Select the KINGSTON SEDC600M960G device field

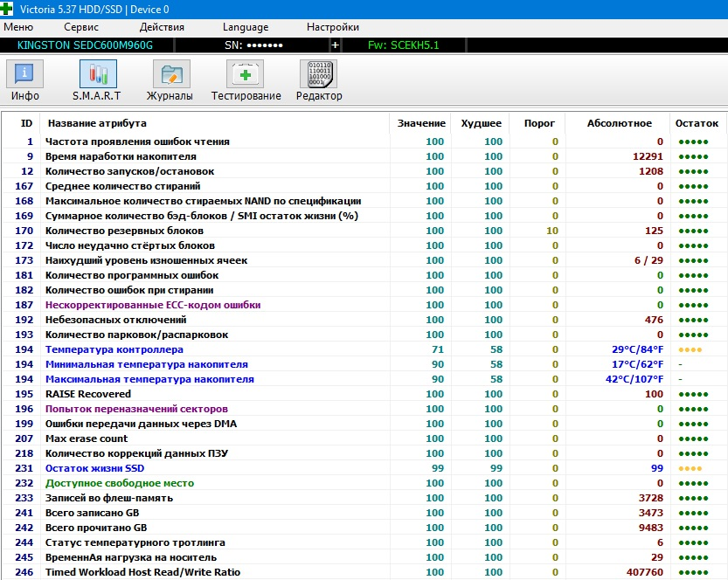pos(87,45)
